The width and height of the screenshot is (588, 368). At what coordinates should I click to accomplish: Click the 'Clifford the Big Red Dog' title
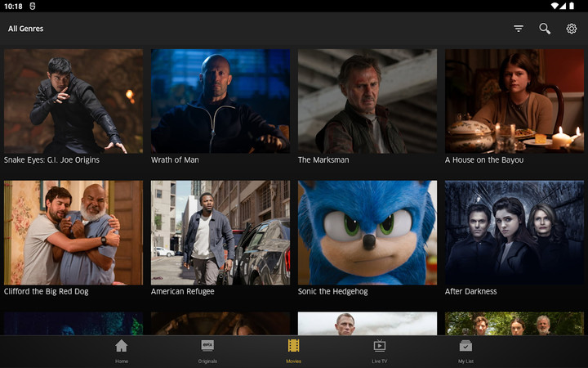(46, 291)
